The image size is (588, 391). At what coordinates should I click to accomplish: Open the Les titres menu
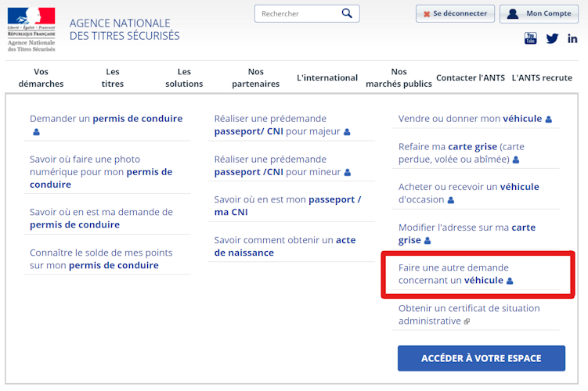click(x=113, y=77)
